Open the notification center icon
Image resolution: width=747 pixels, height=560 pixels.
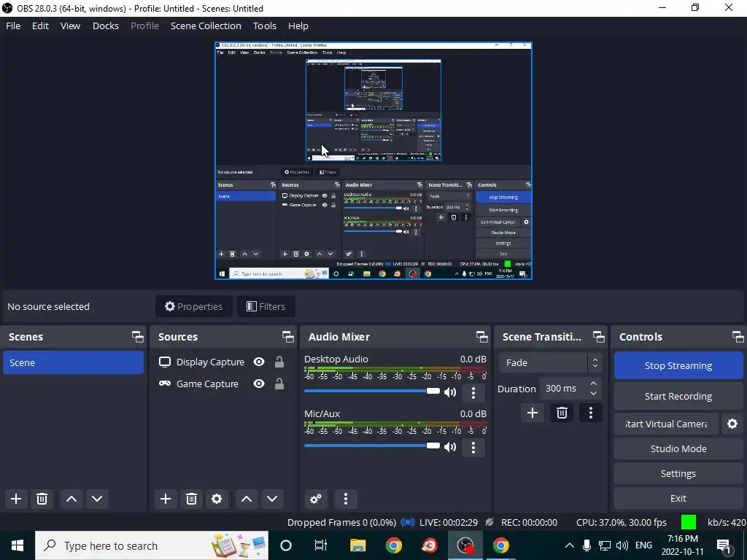[x=724, y=545]
